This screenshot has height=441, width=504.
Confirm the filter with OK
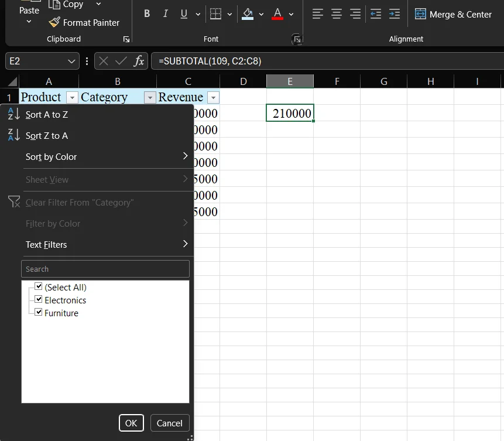[131, 423]
